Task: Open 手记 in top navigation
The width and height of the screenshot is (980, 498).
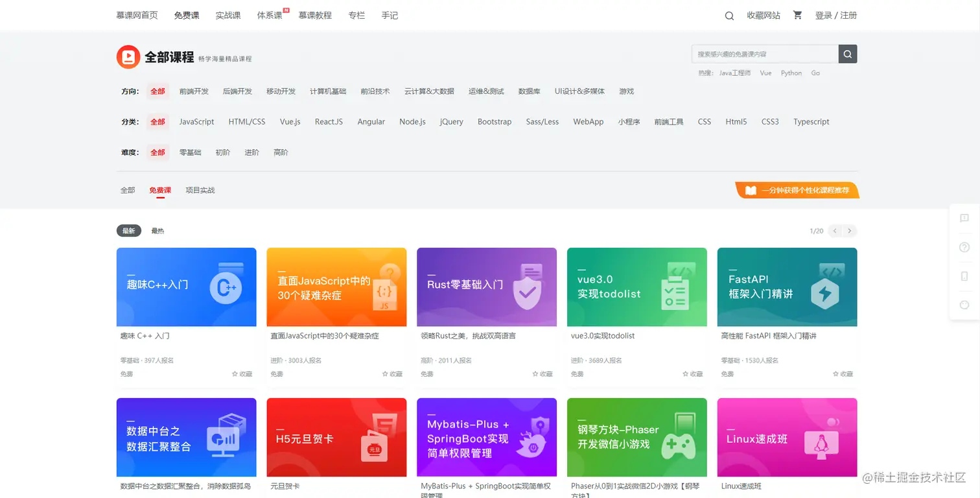Action: click(390, 15)
